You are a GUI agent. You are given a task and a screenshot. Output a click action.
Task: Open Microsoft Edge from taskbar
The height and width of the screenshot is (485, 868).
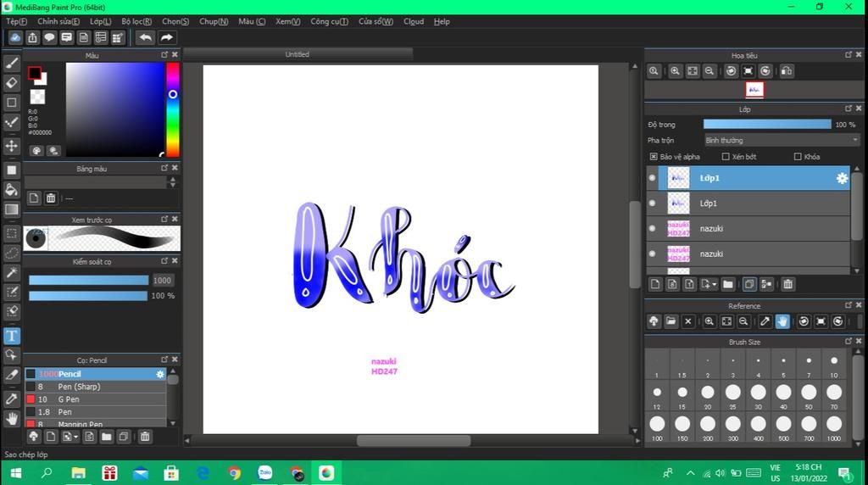pyautogui.click(x=203, y=473)
